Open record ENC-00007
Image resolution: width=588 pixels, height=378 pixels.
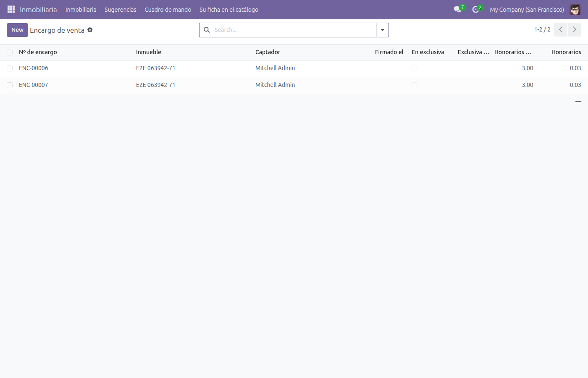[x=34, y=85]
